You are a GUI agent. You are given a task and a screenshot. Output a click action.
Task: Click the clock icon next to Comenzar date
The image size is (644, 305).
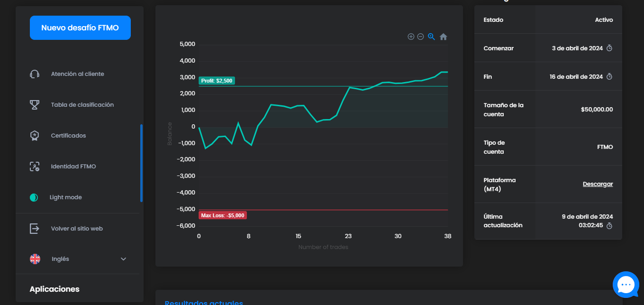tap(610, 48)
